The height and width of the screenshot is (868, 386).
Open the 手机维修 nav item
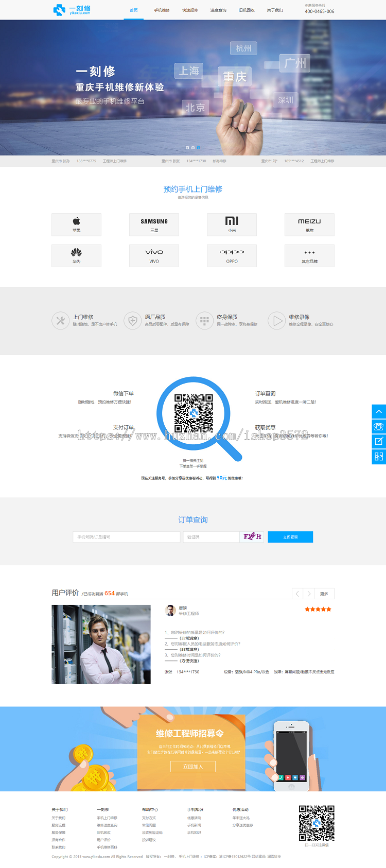pyautogui.click(x=162, y=10)
